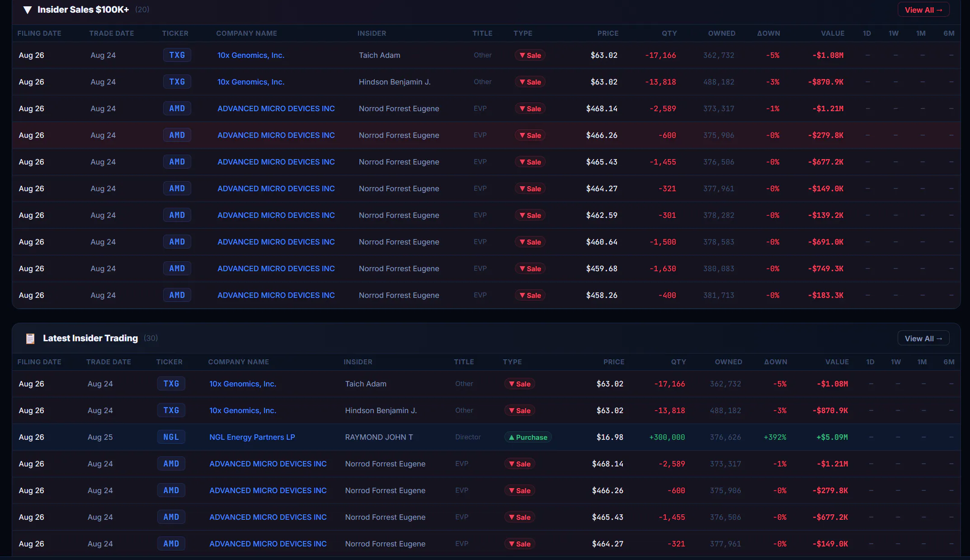Click price $16.98 in latest trading
Screen dimensions: 970x560
[610, 437]
